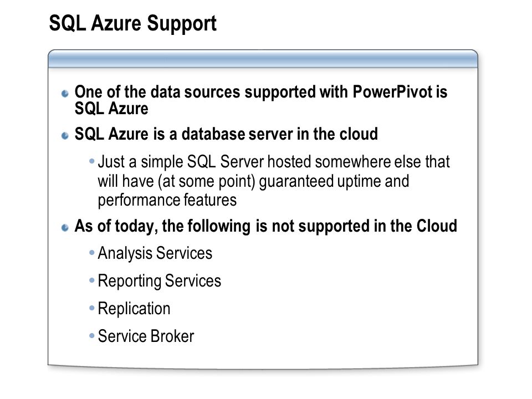The height and width of the screenshot is (399, 532).
Task: Click the small bullet before 'Just a simple SQL Server'
Action: tap(91, 161)
